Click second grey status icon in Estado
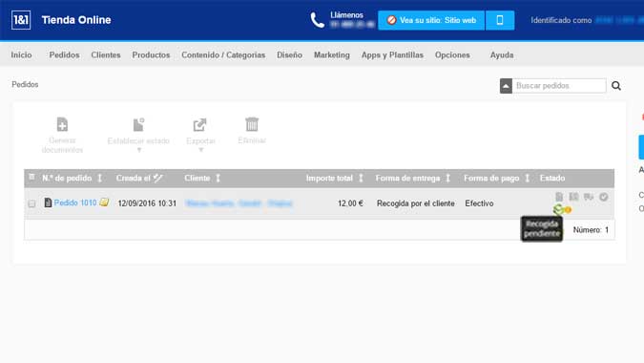This screenshot has height=363, width=644. point(573,197)
